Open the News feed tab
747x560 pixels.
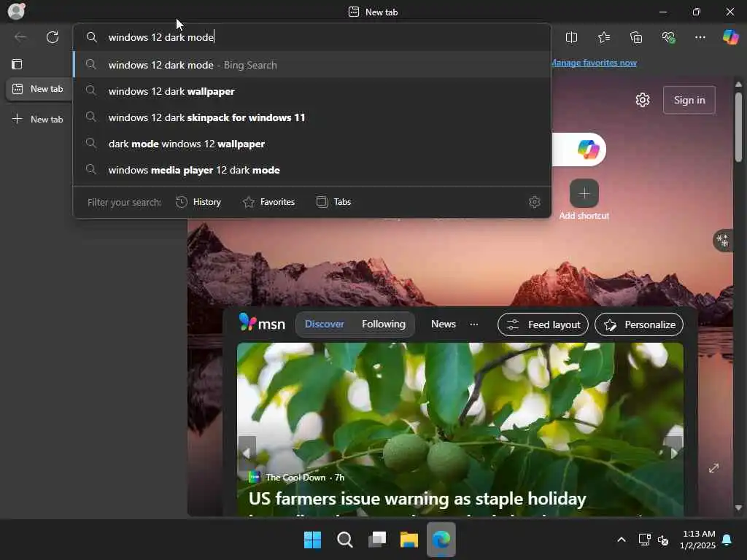[443, 324]
